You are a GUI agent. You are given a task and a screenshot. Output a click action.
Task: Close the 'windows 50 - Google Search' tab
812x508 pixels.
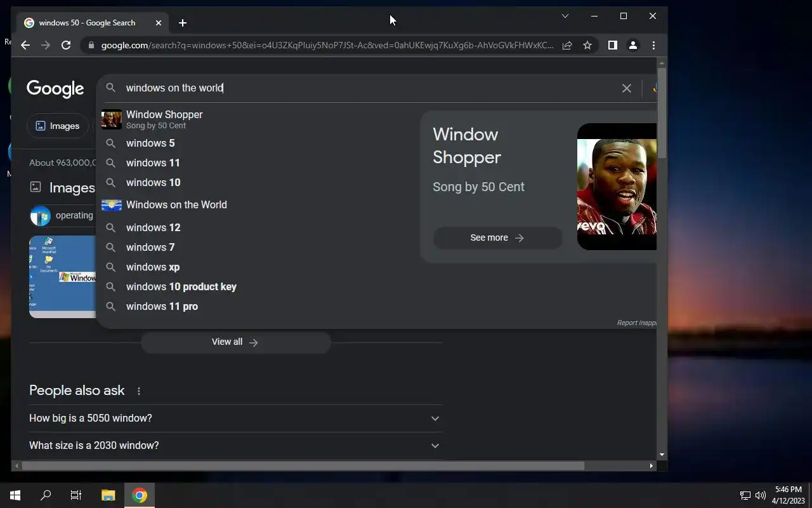[x=159, y=23]
